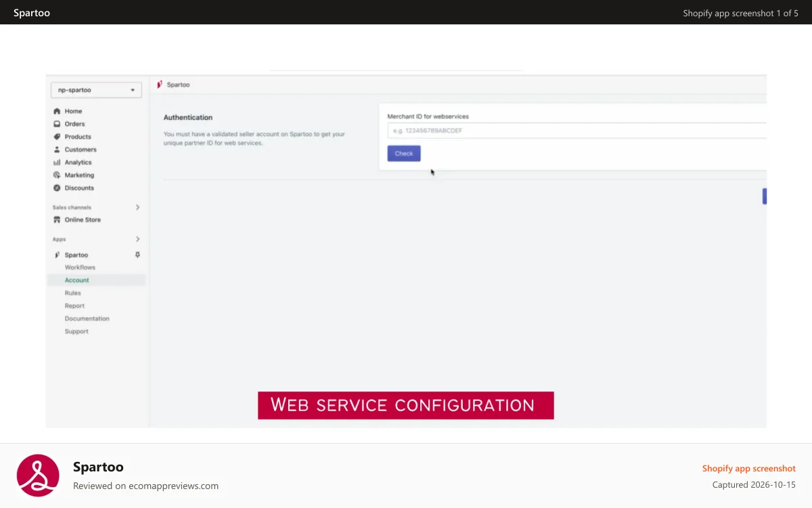Click the Check button
This screenshot has width=812, height=508.
click(404, 154)
